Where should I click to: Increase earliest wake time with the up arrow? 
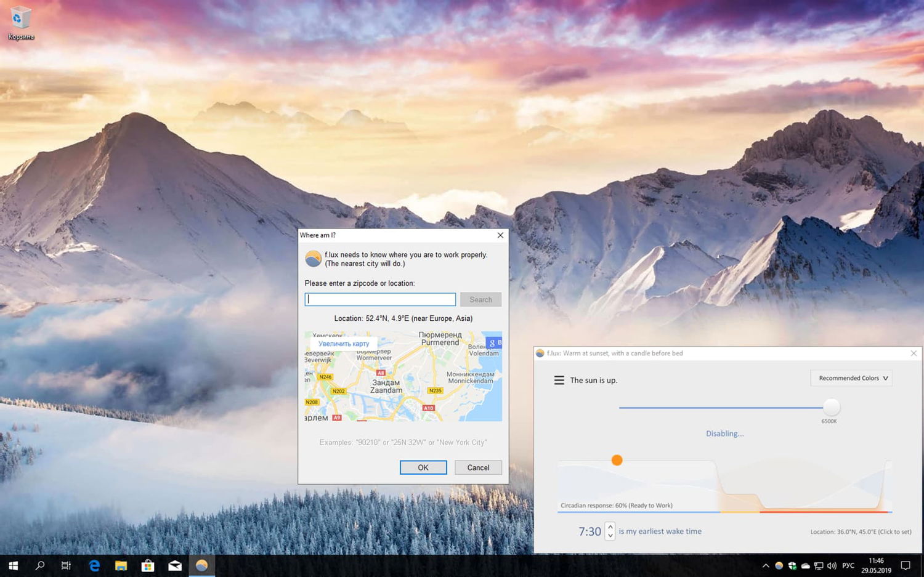coord(610,527)
